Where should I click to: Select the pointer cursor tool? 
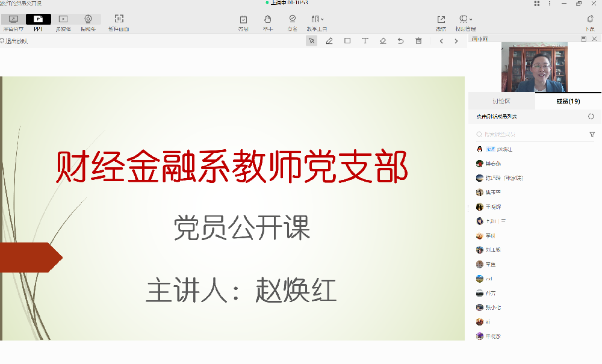point(311,41)
